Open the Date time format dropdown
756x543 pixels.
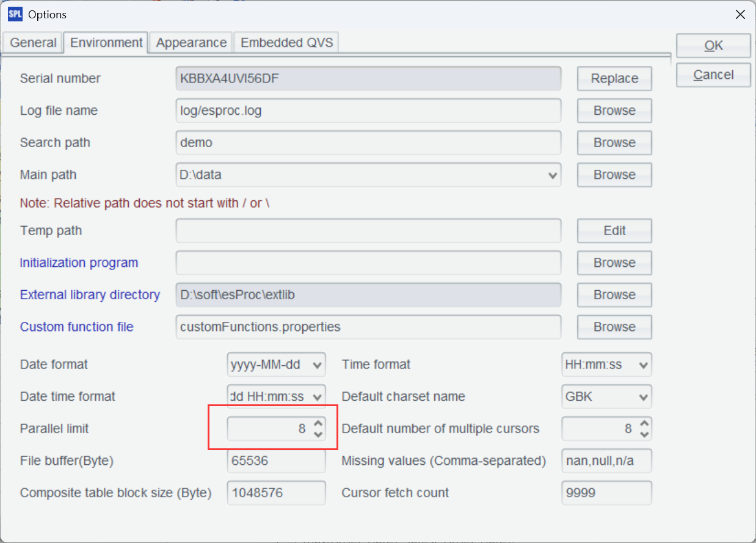[x=317, y=397]
